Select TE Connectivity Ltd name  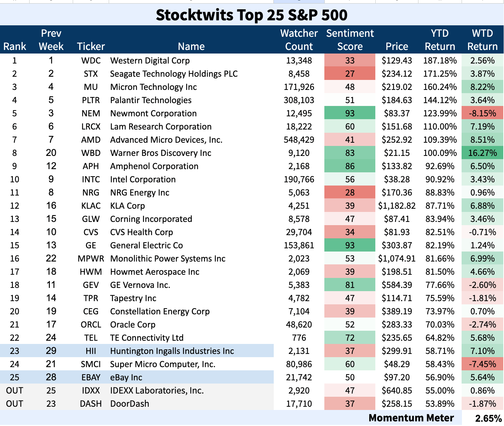coord(147,338)
